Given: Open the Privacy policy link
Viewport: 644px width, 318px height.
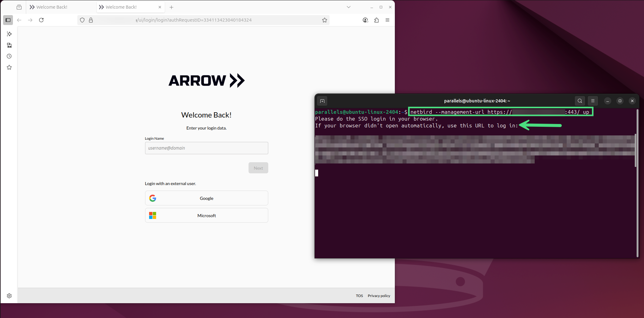Looking at the screenshot, I should click(379, 295).
